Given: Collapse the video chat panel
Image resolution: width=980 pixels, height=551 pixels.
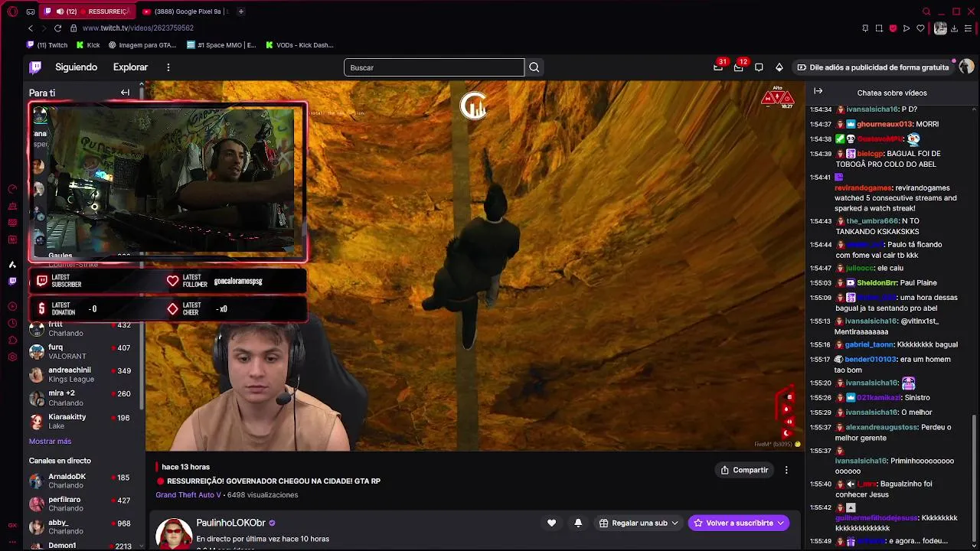Looking at the screenshot, I should coord(818,91).
